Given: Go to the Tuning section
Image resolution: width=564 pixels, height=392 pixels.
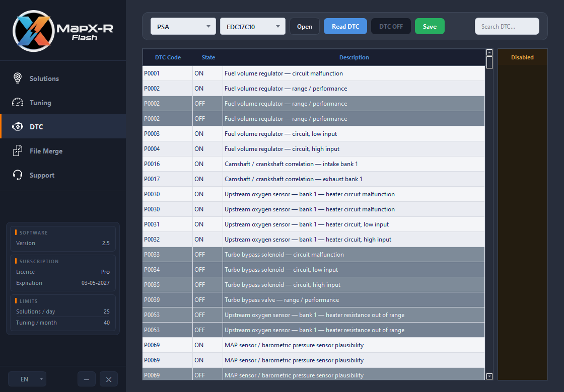Looking at the screenshot, I should pyautogui.click(x=63, y=102).
